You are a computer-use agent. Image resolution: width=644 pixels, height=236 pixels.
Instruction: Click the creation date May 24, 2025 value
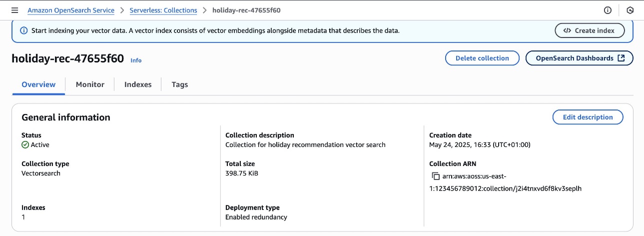(x=480, y=144)
